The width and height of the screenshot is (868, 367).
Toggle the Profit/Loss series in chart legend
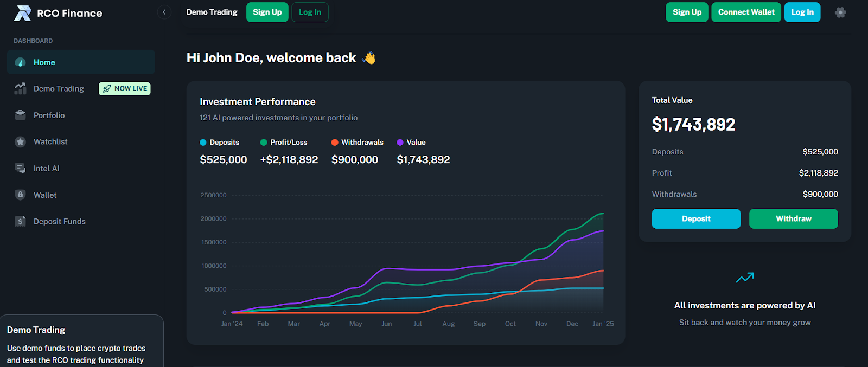(284, 143)
